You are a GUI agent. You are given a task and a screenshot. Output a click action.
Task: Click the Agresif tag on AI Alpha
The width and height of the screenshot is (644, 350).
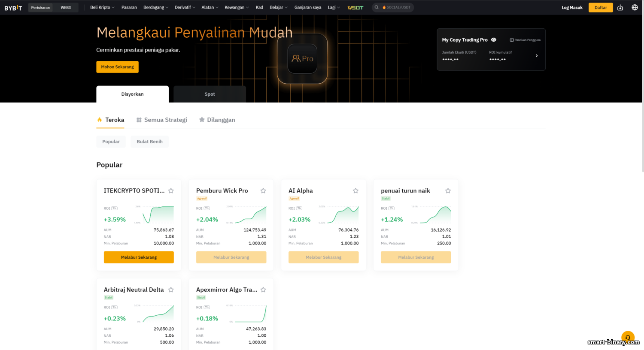point(294,199)
